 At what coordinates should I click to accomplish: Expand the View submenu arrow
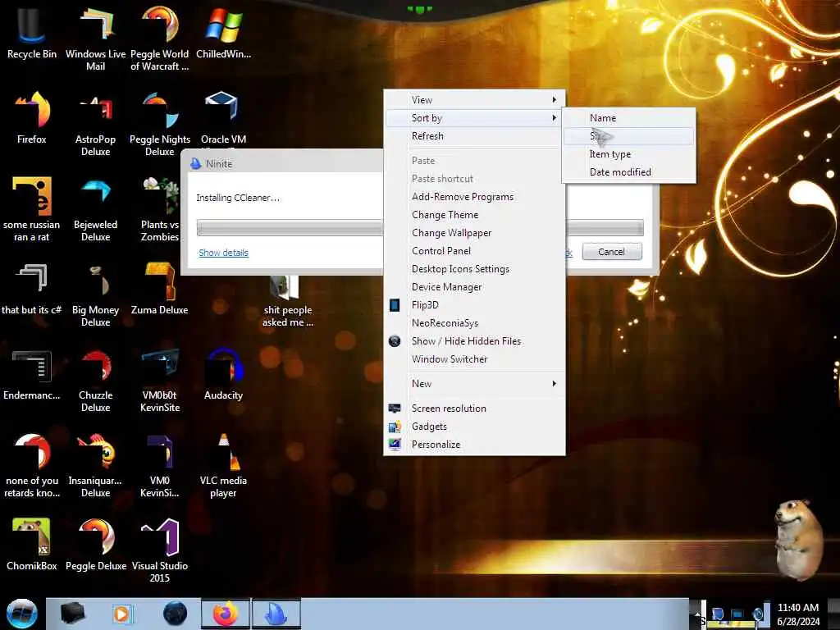(x=554, y=99)
